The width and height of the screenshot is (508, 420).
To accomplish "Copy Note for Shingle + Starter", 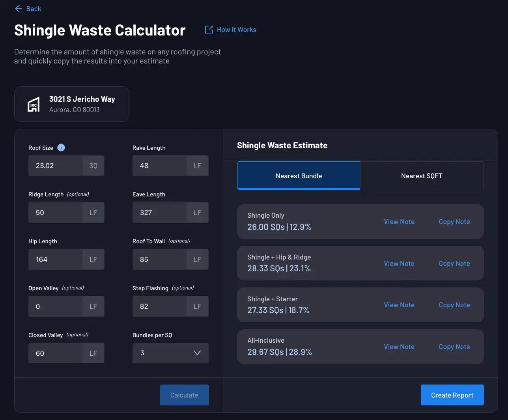I will click(454, 305).
